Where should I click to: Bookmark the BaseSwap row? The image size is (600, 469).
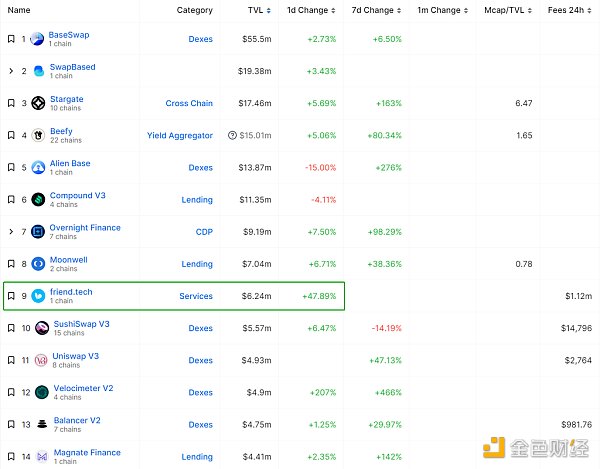(x=11, y=39)
